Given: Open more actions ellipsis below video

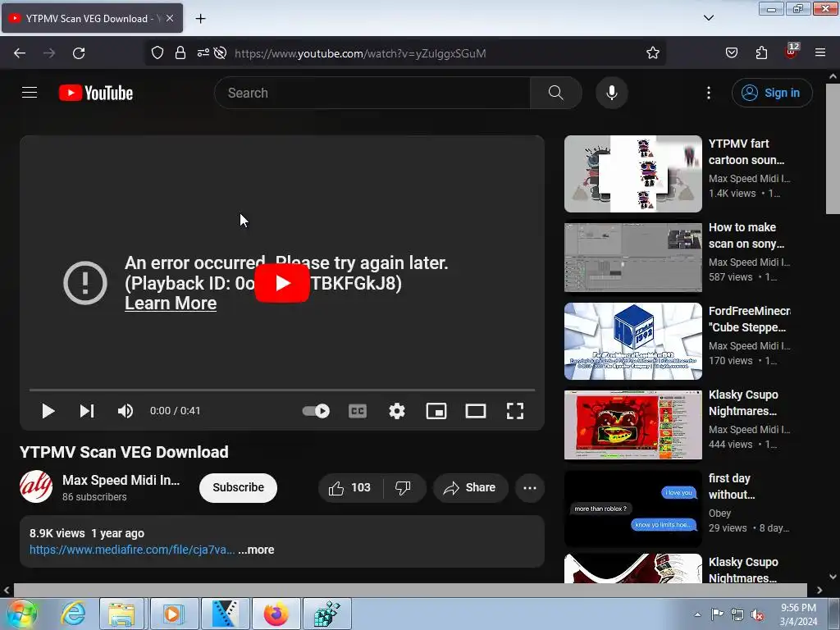Looking at the screenshot, I should (530, 487).
